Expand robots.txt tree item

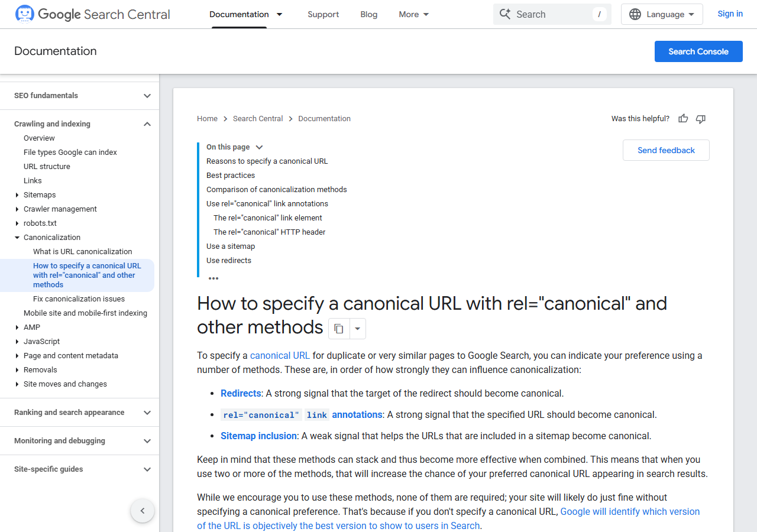[x=17, y=223]
